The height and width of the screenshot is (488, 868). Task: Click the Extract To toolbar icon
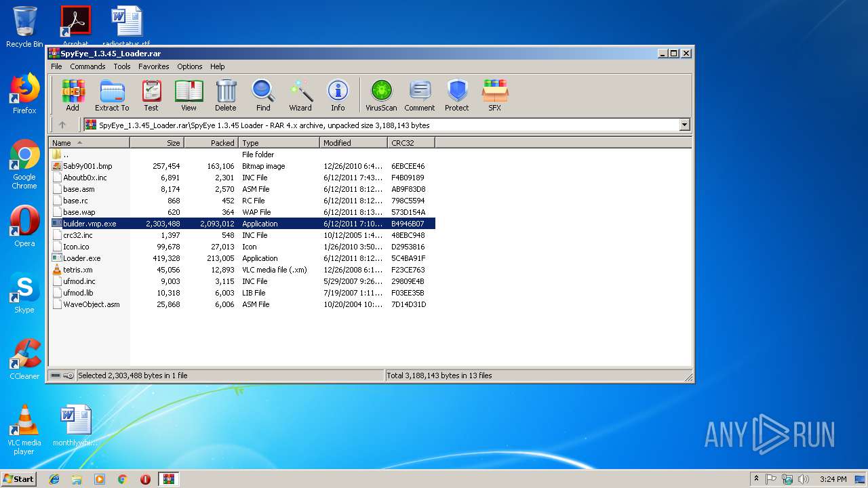coord(112,96)
